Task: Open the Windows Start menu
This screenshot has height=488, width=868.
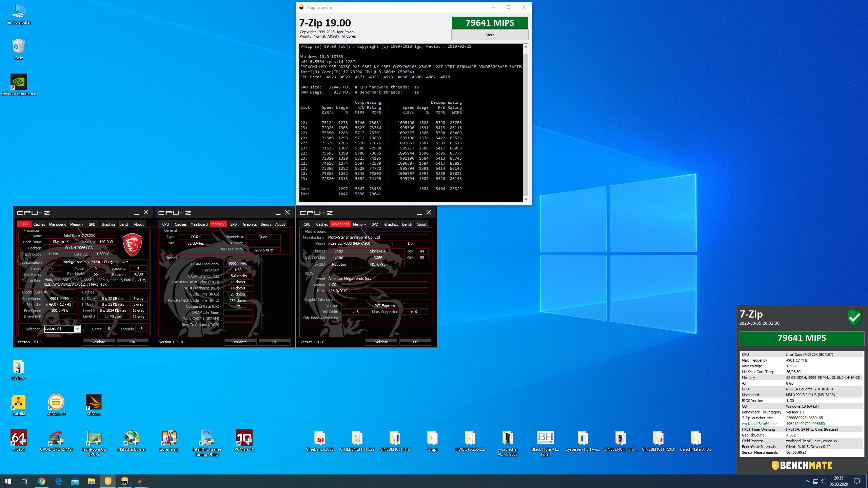Action: [8, 481]
